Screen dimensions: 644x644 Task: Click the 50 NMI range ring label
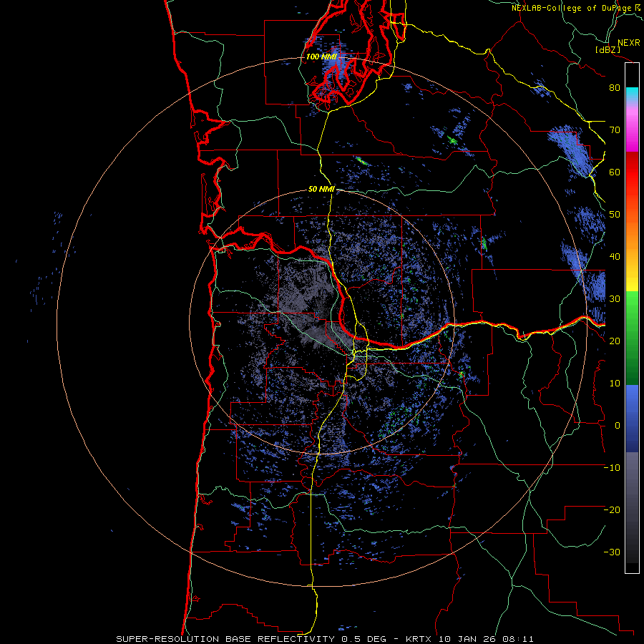click(321, 190)
